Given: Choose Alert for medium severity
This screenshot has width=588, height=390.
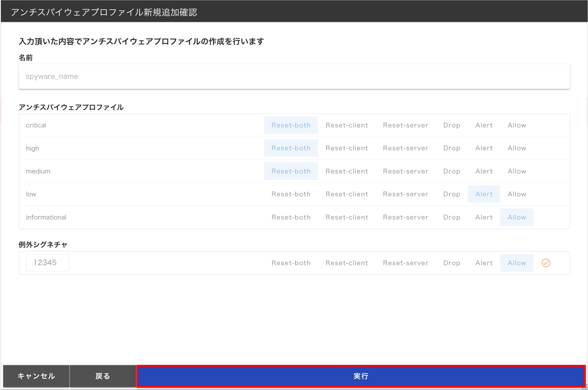Looking at the screenshot, I should (484, 171).
